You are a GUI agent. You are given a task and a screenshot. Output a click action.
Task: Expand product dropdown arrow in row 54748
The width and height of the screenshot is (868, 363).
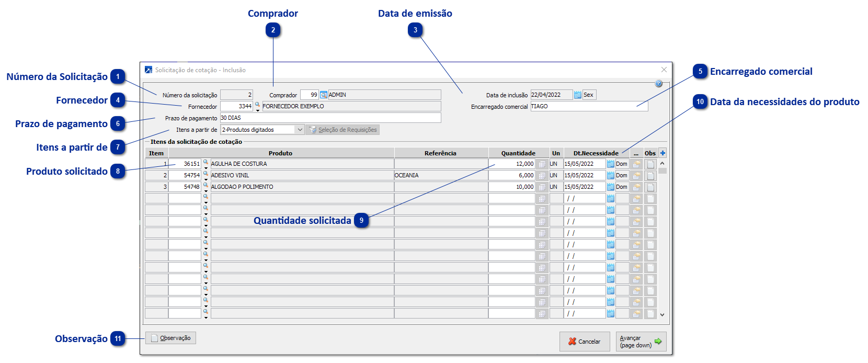(205, 191)
